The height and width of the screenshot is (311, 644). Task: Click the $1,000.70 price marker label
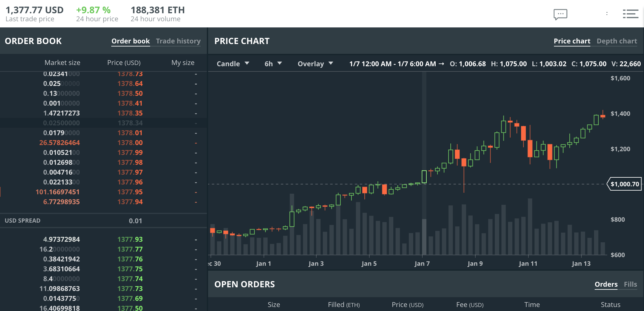point(624,184)
